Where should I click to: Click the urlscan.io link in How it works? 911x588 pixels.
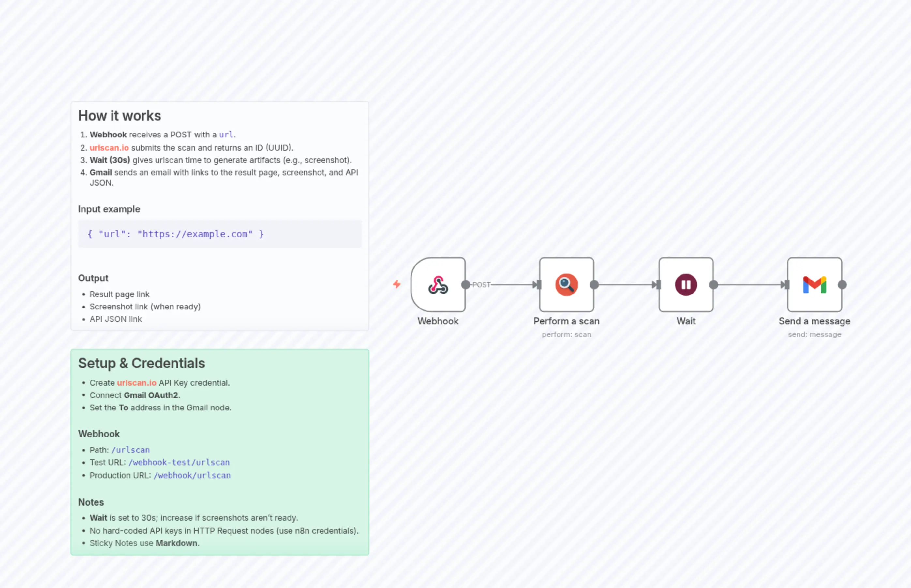[x=109, y=148]
